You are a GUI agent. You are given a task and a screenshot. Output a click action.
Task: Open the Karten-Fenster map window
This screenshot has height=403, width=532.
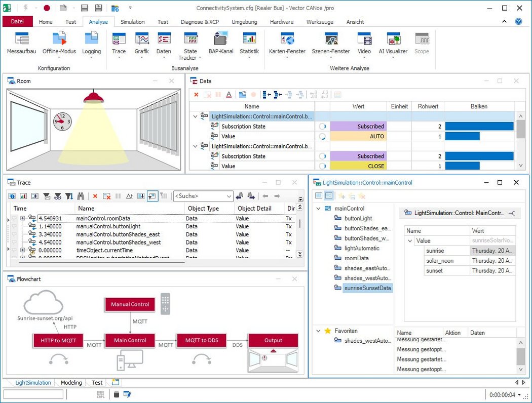click(x=287, y=44)
